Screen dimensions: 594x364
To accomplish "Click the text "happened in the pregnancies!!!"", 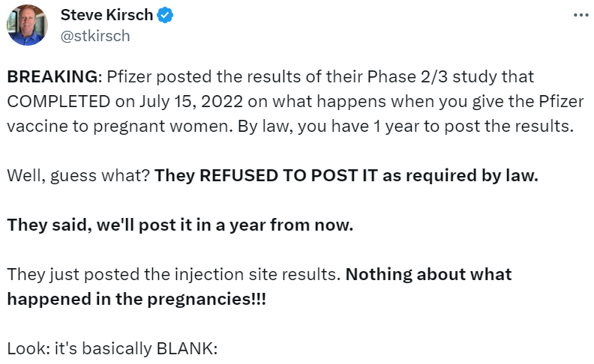I will 136,299.
